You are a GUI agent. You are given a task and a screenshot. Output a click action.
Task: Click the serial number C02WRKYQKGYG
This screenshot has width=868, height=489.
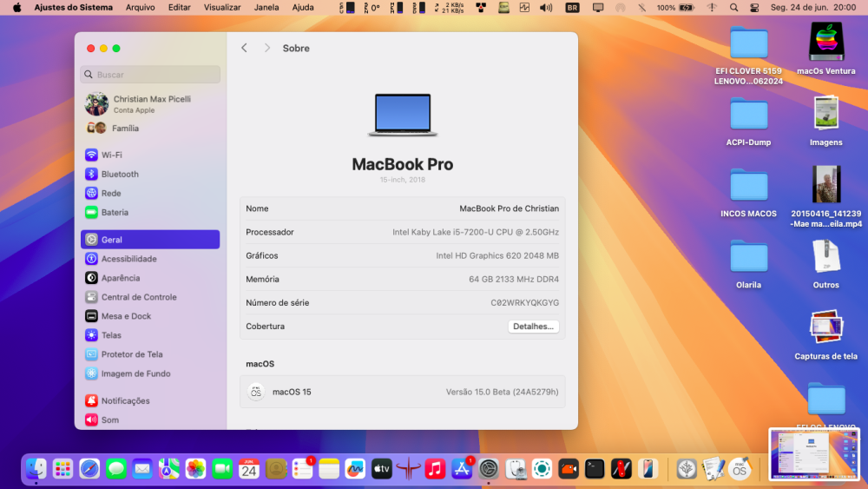[x=525, y=303]
